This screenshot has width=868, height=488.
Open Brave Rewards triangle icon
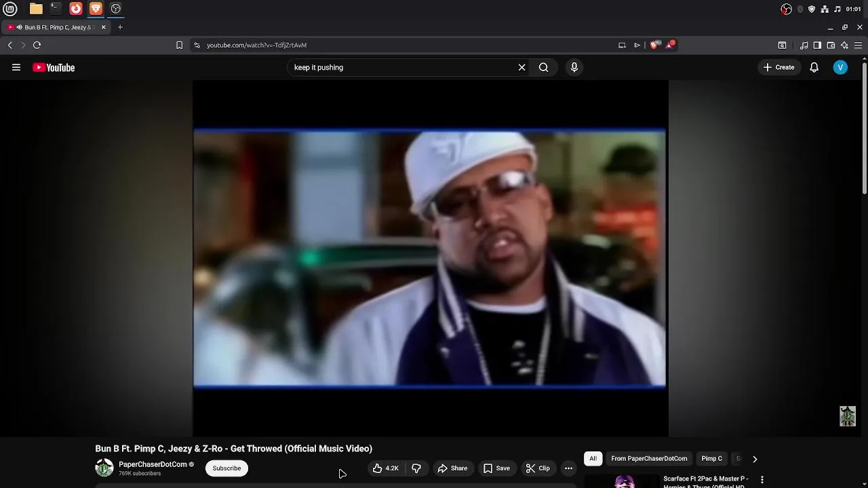[670, 45]
